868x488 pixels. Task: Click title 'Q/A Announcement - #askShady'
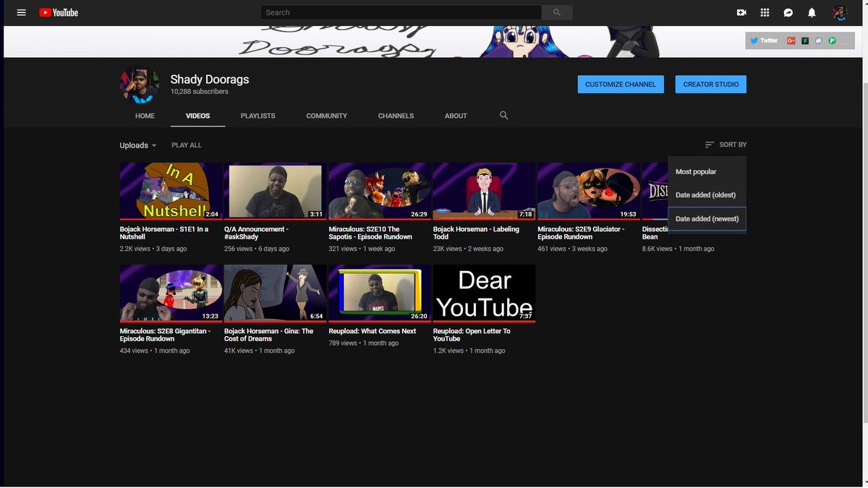coord(257,233)
